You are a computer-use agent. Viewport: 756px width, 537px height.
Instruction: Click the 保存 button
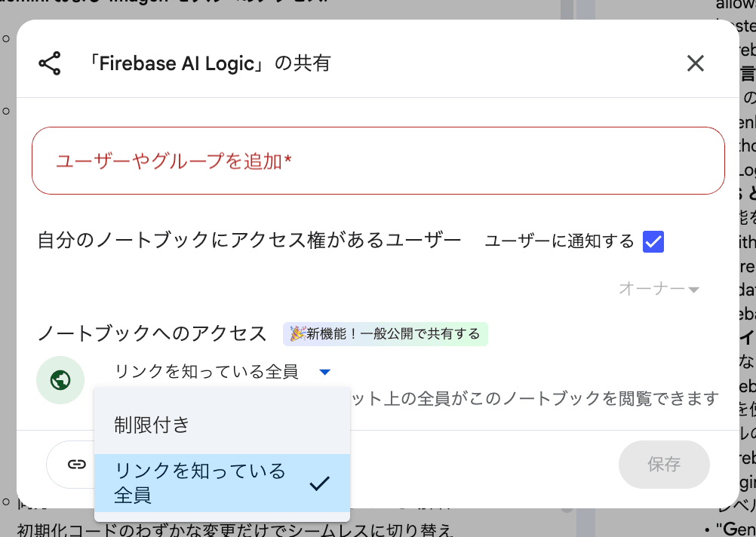pos(664,464)
